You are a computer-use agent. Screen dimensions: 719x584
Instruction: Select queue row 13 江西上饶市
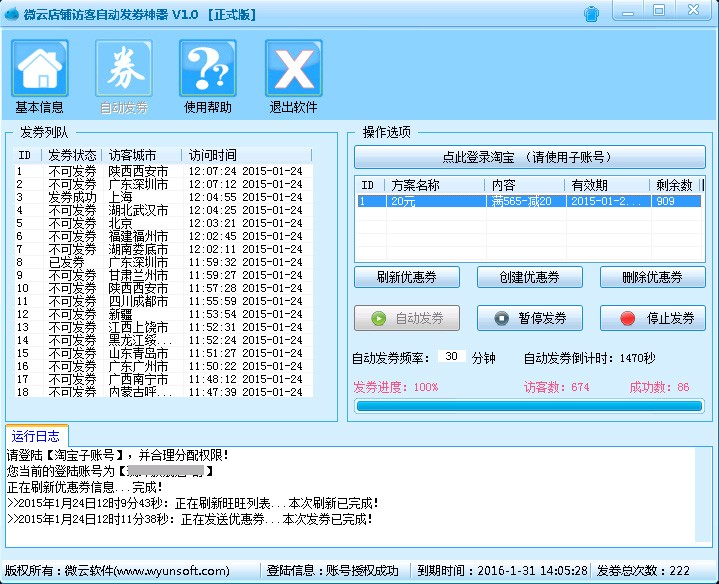click(164, 327)
